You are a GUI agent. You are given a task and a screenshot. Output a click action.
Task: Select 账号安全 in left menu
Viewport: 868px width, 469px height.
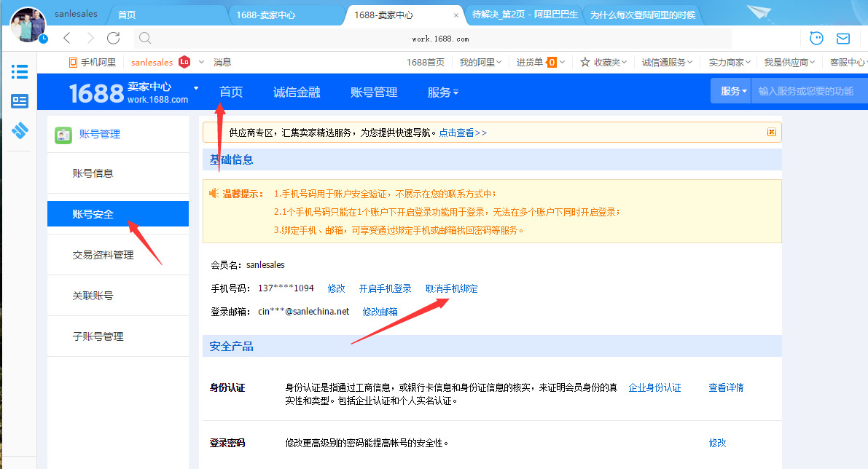click(118, 213)
